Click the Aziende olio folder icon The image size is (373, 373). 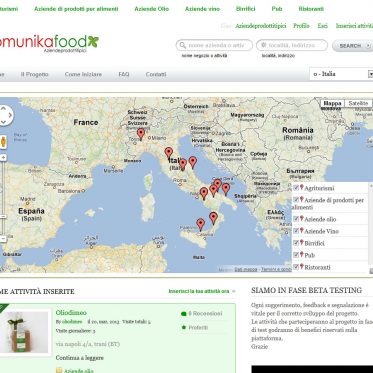59,370
